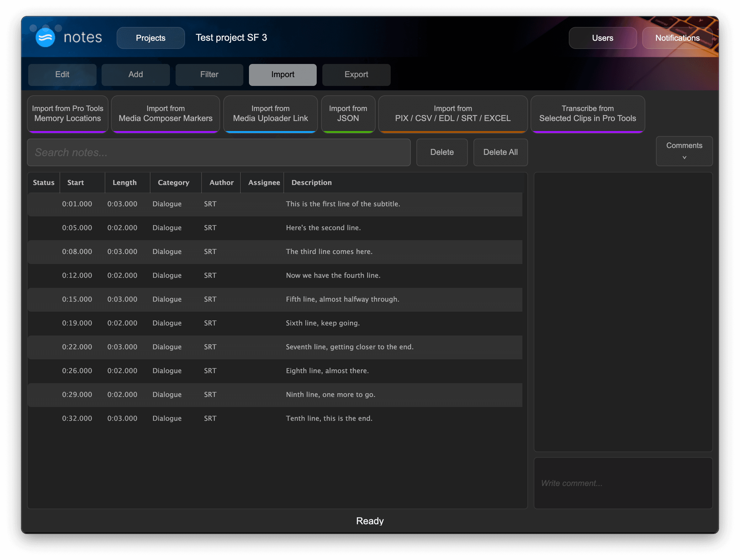Open Notifications
Viewport: 740px width, 560px height.
(677, 38)
